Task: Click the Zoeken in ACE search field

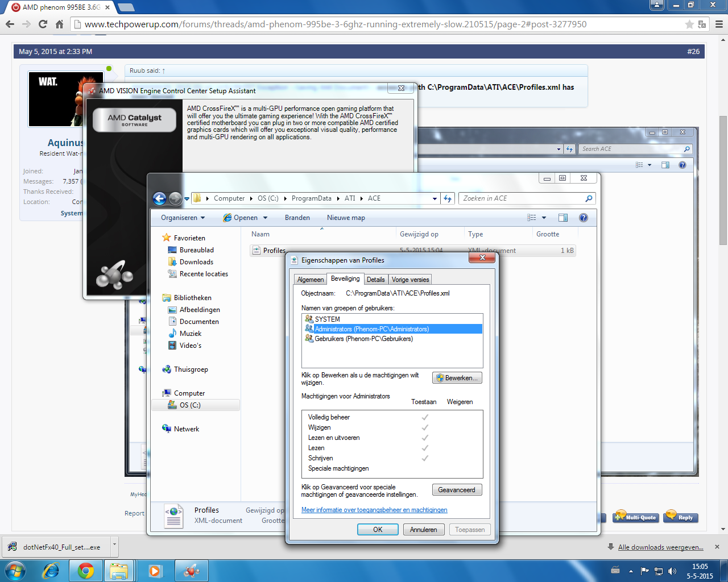Action: tap(522, 198)
